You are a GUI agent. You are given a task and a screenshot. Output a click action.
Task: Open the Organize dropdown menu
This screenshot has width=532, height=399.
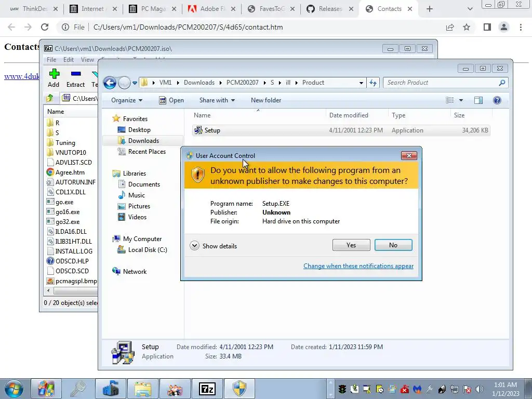127,100
